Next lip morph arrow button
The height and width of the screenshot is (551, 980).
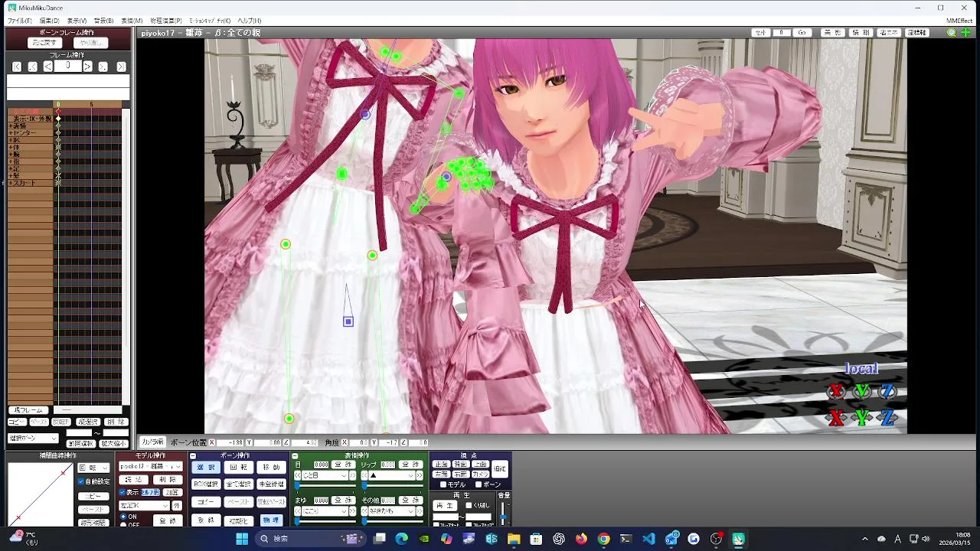click(x=420, y=475)
